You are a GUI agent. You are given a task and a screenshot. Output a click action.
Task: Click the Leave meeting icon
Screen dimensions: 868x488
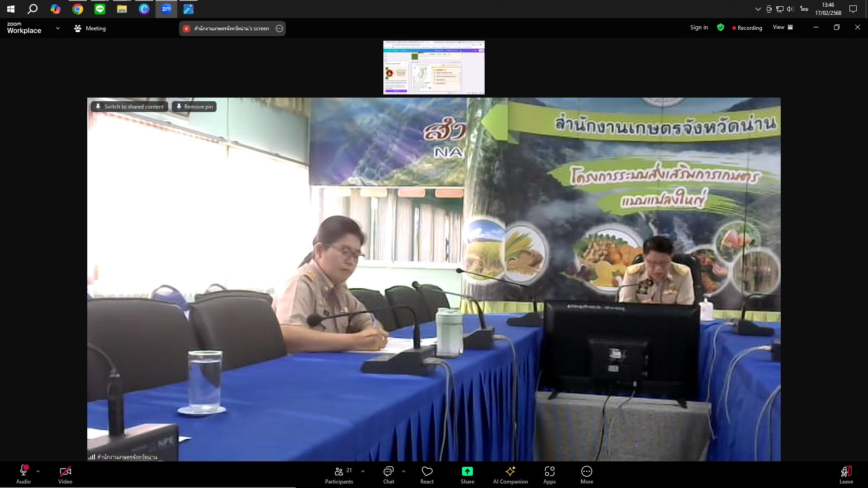(846, 472)
